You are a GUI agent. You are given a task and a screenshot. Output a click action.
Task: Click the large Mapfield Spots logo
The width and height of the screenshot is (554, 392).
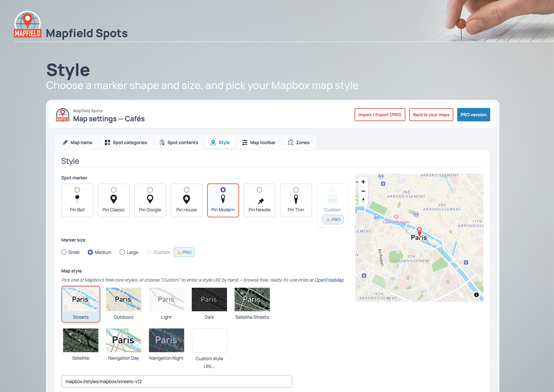28,24
